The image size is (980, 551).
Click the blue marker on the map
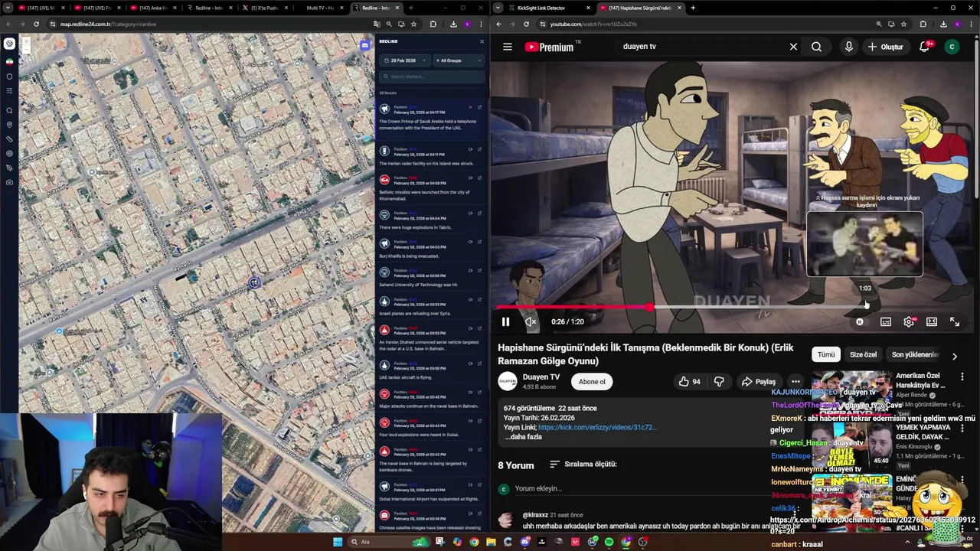pos(254,282)
